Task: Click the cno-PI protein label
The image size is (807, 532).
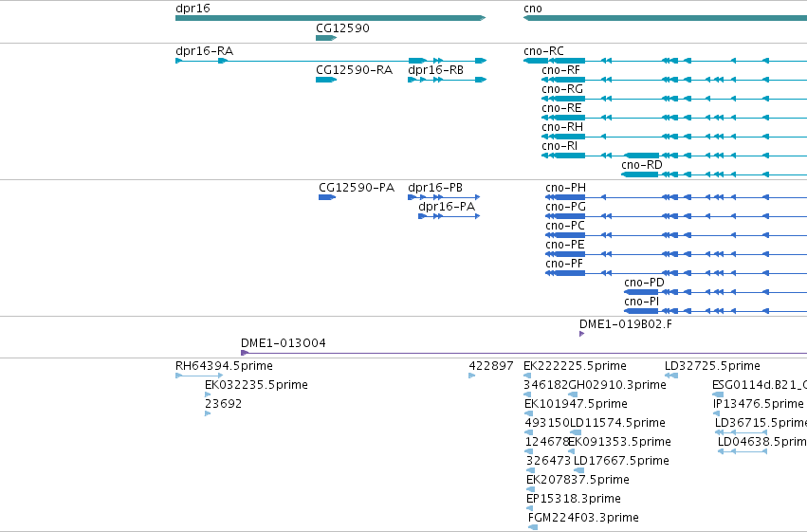Action: pos(641,302)
